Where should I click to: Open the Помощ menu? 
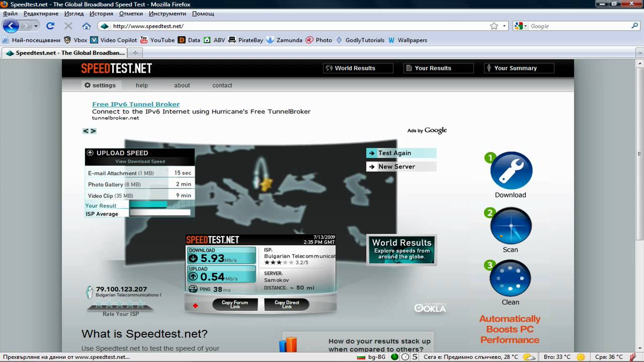click(x=203, y=14)
